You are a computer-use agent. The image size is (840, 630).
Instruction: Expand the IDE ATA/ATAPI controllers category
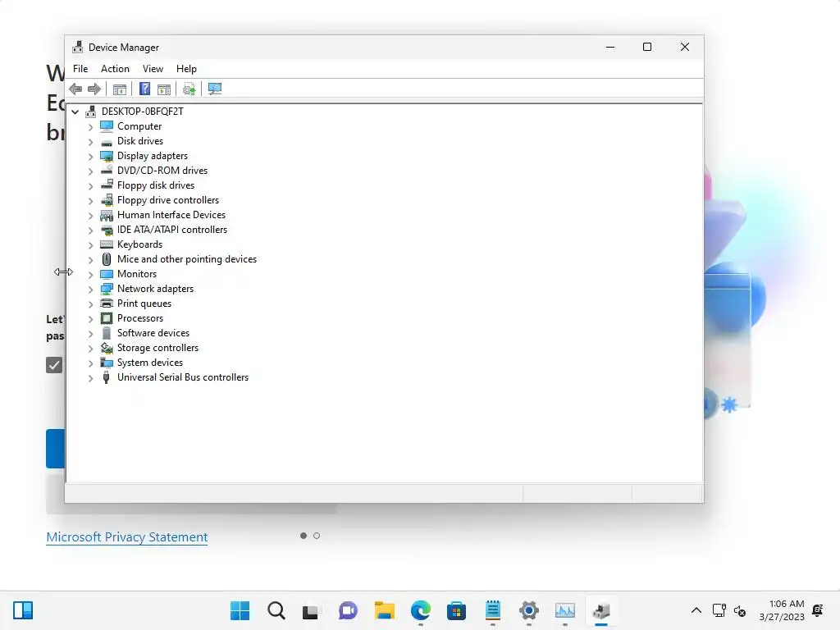pos(90,230)
